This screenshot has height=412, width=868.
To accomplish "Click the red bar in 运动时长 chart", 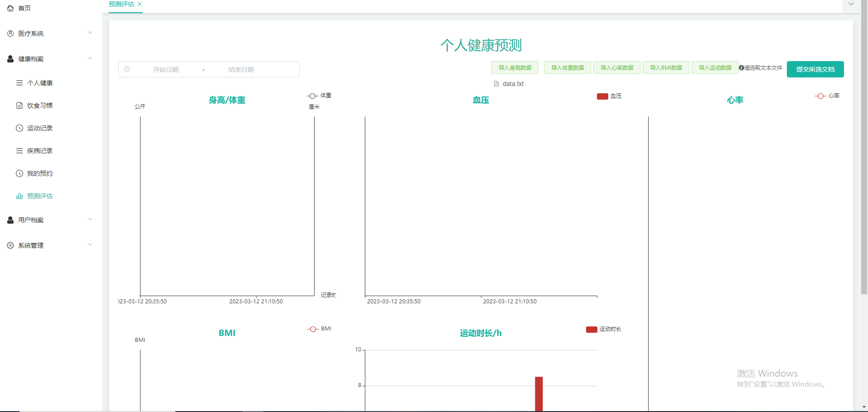I will click(x=539, y=394).
